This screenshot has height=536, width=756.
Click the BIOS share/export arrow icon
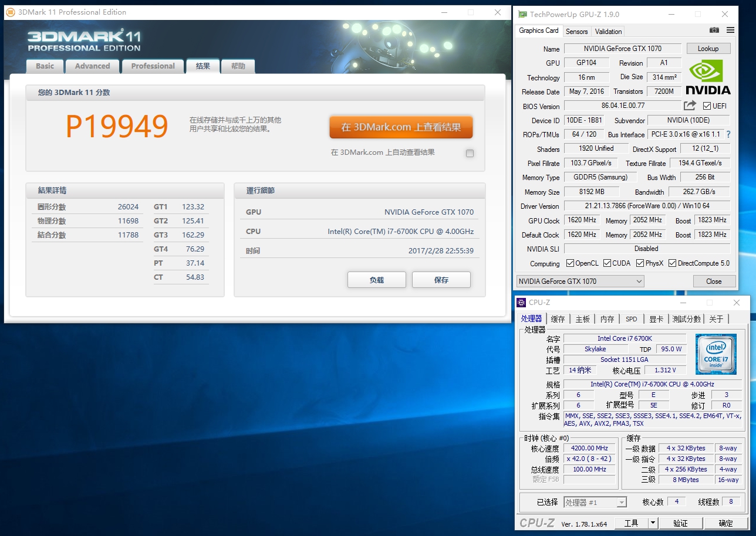(690, 106)
